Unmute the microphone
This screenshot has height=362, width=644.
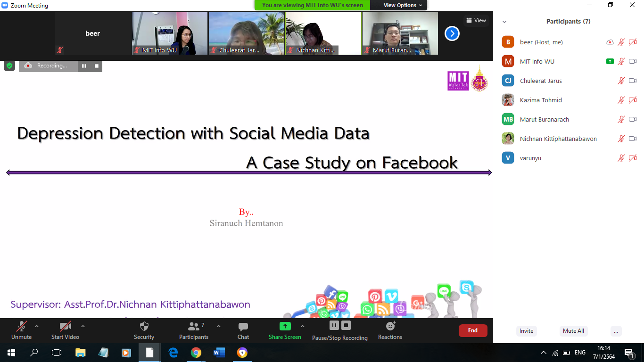[21, 327]
